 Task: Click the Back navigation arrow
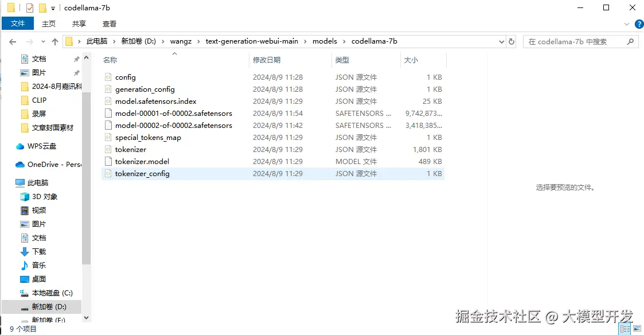pyautogui.click(x=12, y=41)
